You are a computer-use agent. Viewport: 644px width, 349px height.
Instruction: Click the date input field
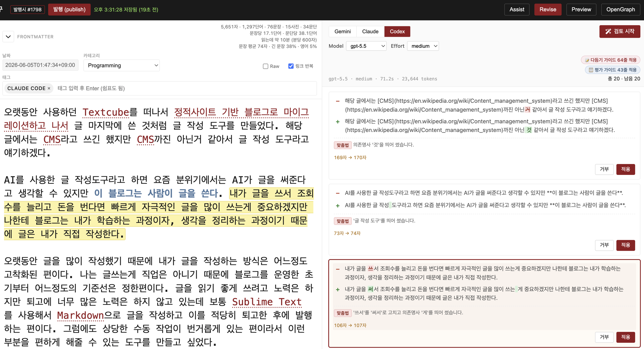pos(40,65)
